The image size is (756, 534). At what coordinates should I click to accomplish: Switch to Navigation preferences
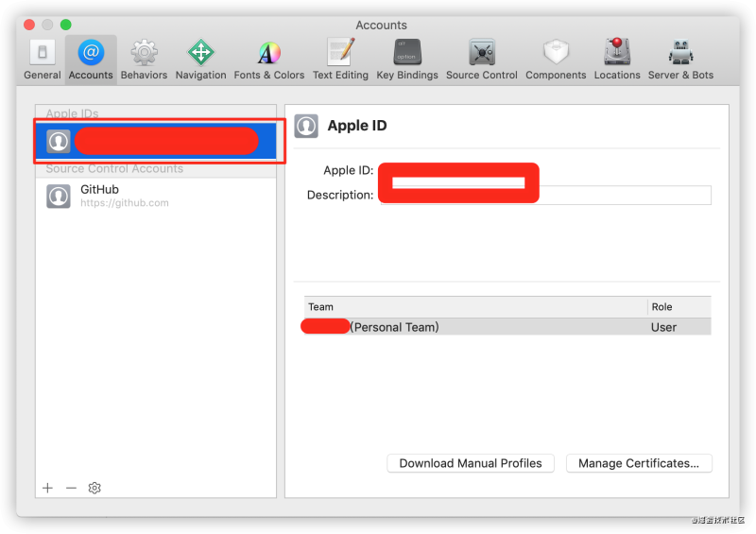click(x=200, y=60)
